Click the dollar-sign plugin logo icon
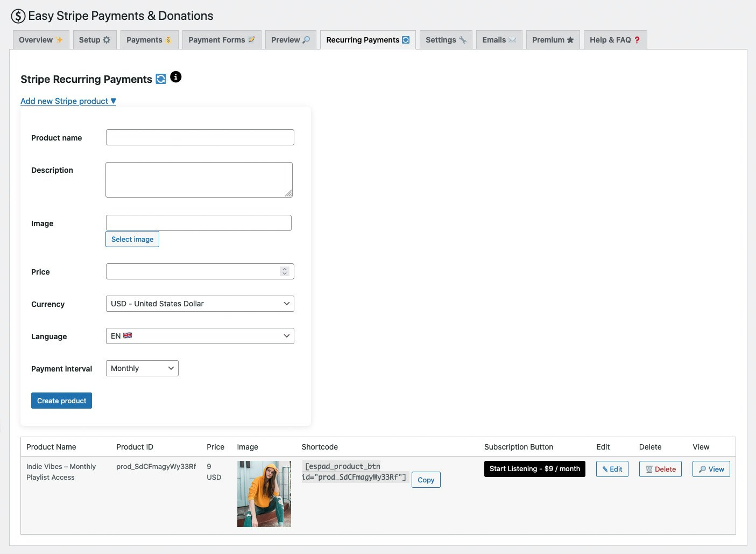 tap(18, 16)
